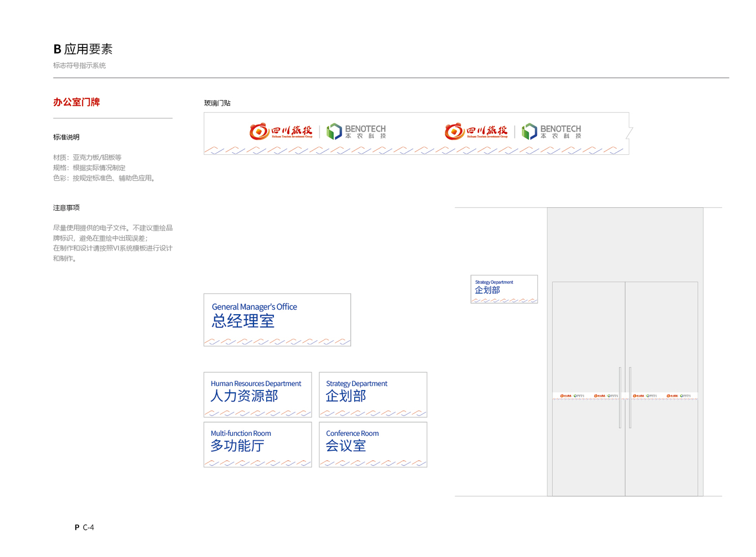The image size is (756, 557).
Task: Select the Multi-function Room sign
Action: coord(258,445)
